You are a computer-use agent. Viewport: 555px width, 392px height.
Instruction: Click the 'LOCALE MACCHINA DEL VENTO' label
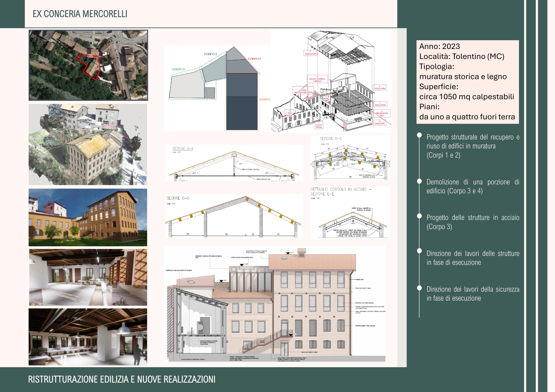[x=303, y=91]
